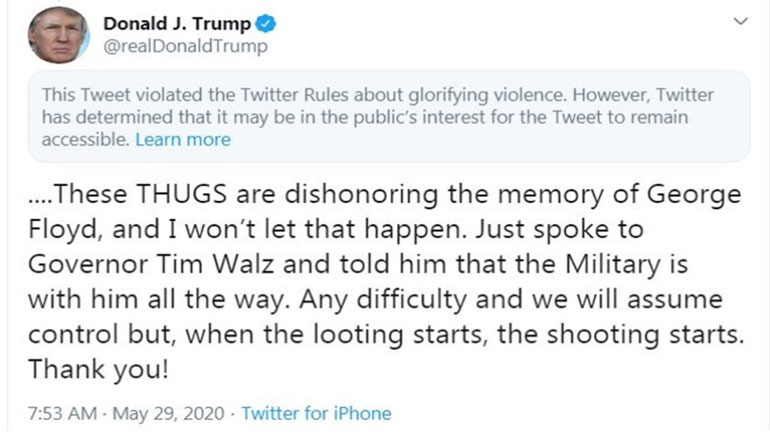Click Learn more in the violation notice
Viewport: 770px width, 433px height.
183,140
